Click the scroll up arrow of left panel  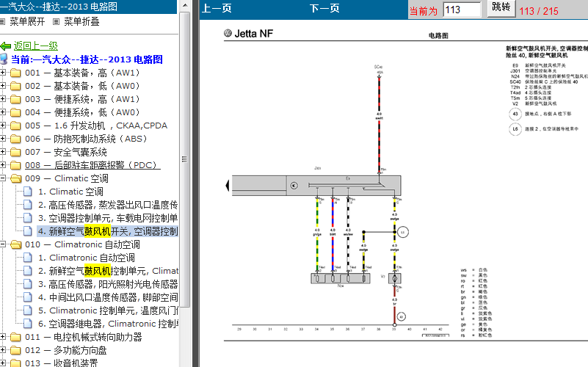[184, 6]
